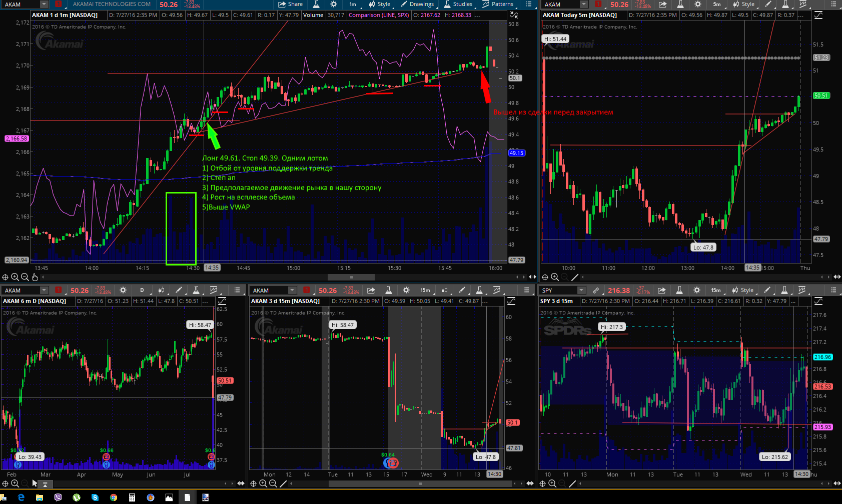Click right-edge expand arrows under AKAM 5m chart
Screen dimensions: 842x504
(x=837, y=277)
